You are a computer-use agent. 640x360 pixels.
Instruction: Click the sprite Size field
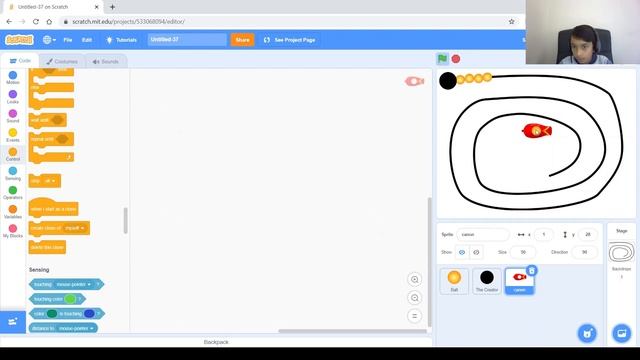coord(523,252)
